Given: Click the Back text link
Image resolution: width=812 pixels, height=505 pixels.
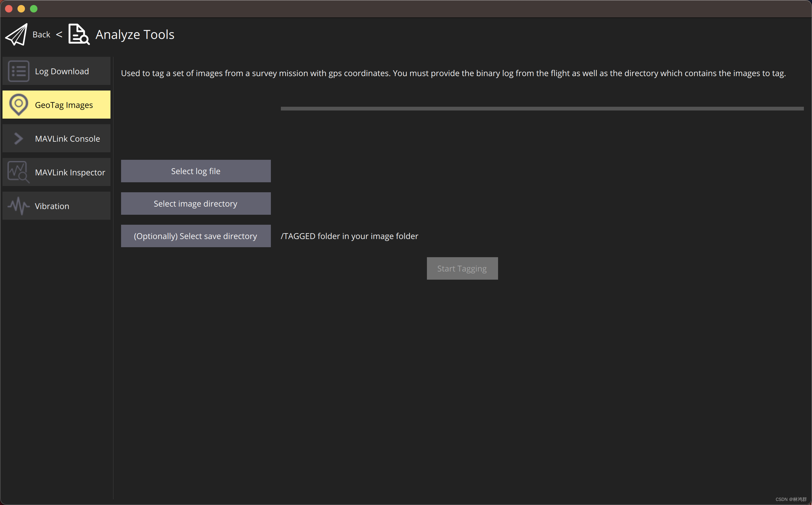Looking at the screenshot, I should (42, 34).
